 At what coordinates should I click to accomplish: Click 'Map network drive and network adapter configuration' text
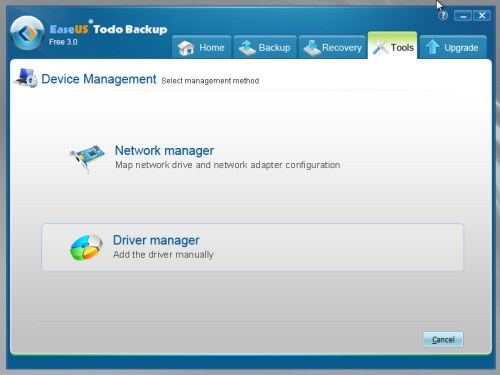pos(227,165)
